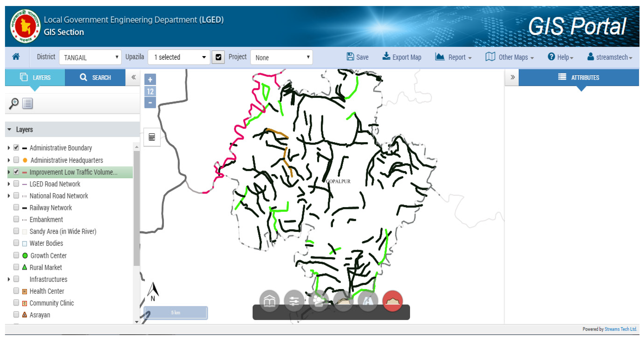Click the magnifier zoom icon in Layers panel

pos(14,103)
